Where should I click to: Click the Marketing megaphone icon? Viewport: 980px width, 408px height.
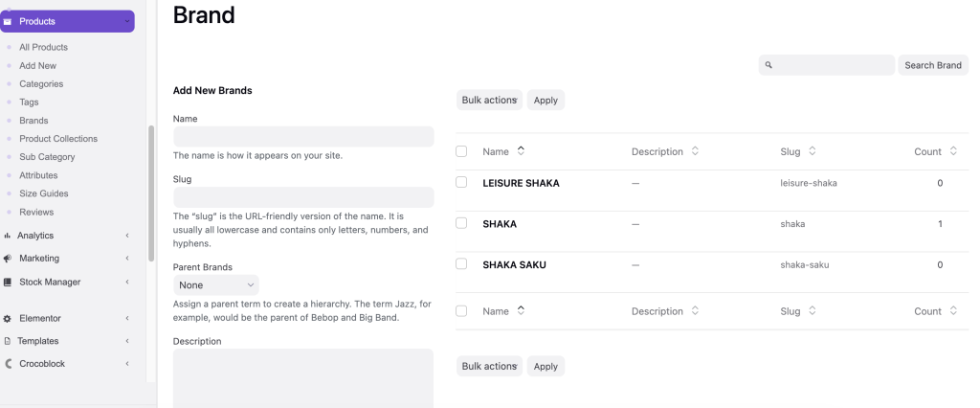click(x=8, y=259)
